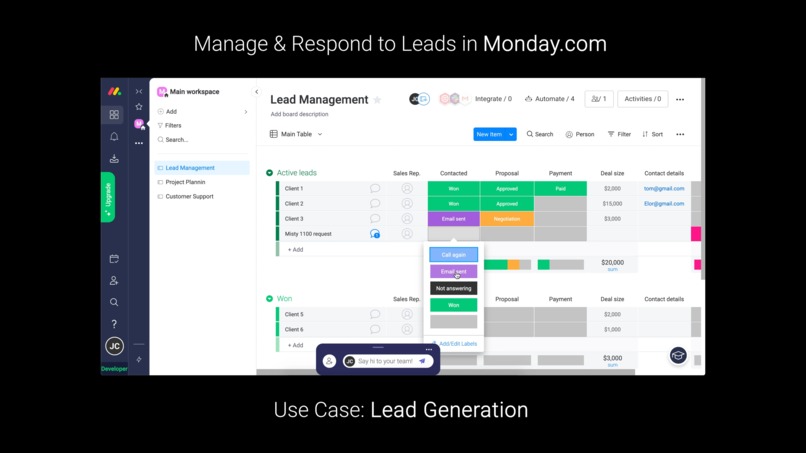Select the blank gray status label
The image size is (806, 453).
pos(453,322)
